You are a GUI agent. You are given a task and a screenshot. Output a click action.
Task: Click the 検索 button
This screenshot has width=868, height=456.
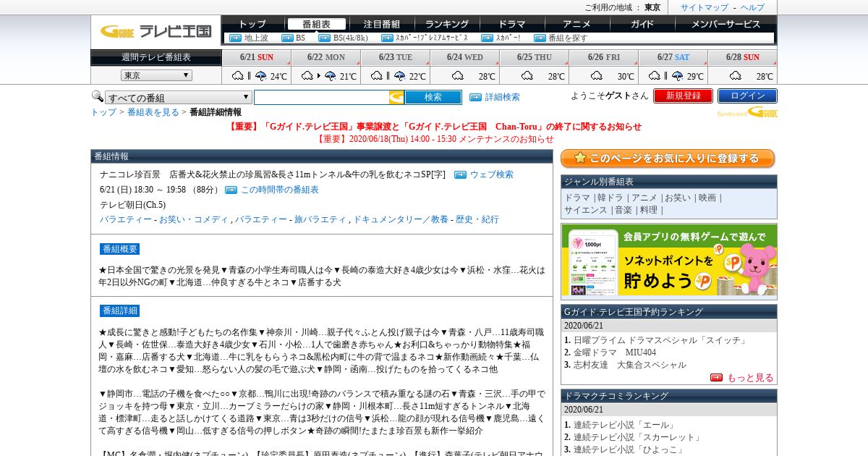click(x=433, y=97)
